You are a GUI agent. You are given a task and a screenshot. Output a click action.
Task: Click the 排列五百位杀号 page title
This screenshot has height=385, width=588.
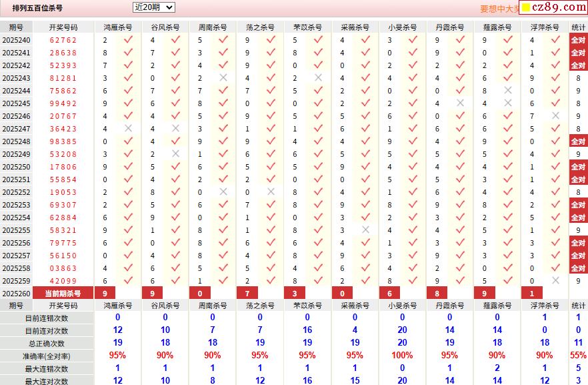(37, 8)
